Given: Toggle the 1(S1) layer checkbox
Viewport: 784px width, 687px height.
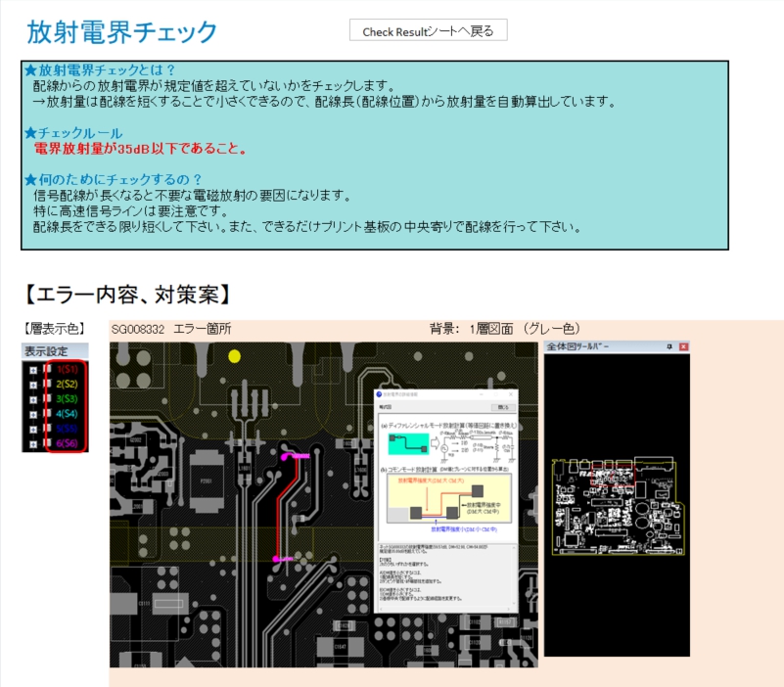Looking at the screenshot, I should click(x=47, y=370).
